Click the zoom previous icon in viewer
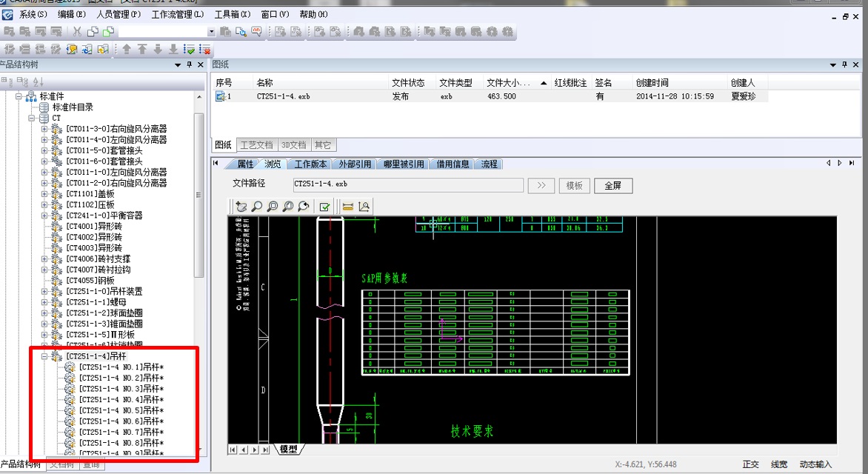Screen dimensions: 868x474 point(304,207)
